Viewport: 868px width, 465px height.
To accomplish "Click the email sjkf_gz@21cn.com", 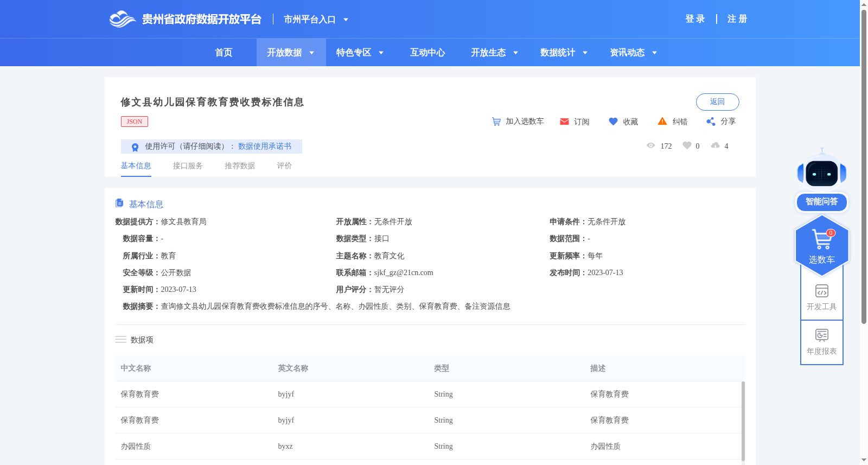I will click(x=404, y=273).
